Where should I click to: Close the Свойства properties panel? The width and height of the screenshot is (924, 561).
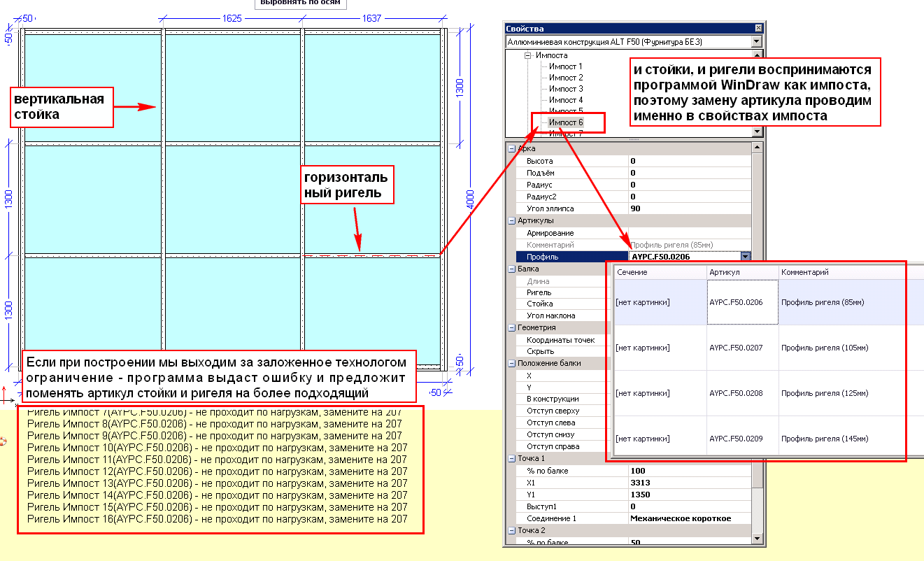tap(759, 29)
